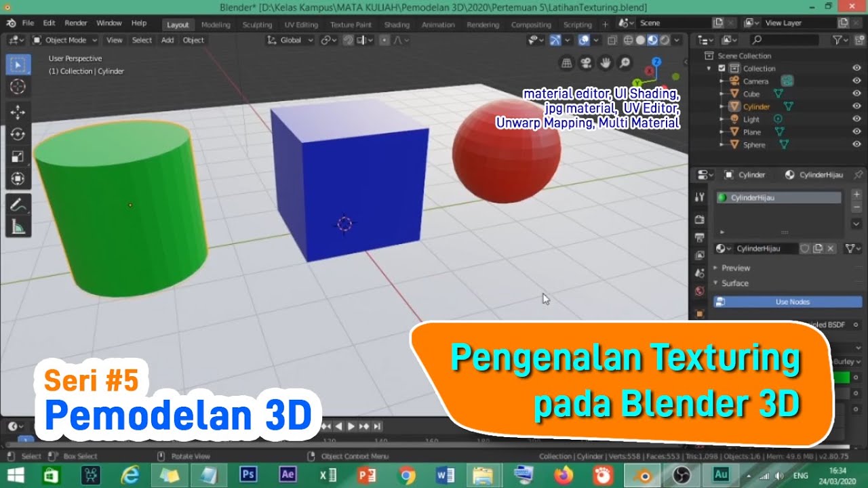Image resolution: width=868 pixels, height=488 pixels.
Task: Choose the Rotate tool
Action: pos(18,134)
